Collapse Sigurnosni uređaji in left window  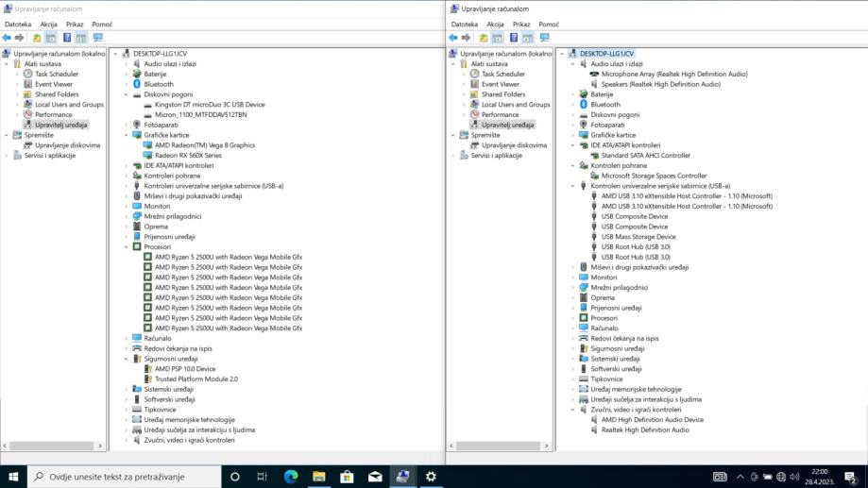pos(127,359)
